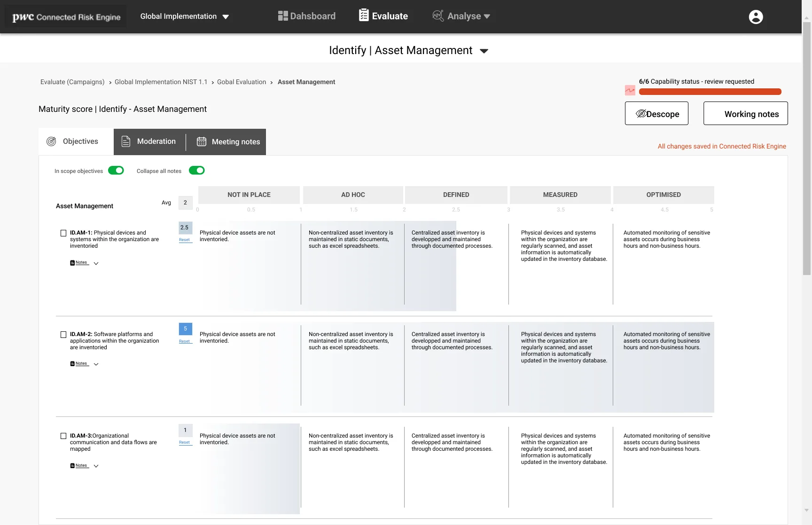Expand ID.AM-2 notes chevron
This screenshot has height=525, width=812.
pos(96,364)
